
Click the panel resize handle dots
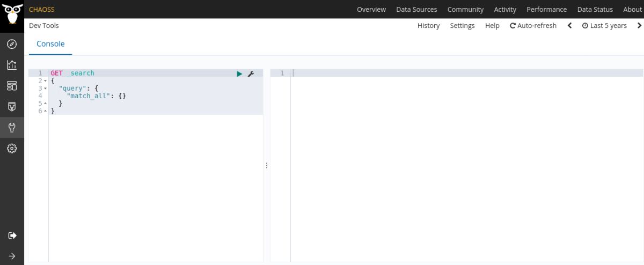click(x=267, y=166)
